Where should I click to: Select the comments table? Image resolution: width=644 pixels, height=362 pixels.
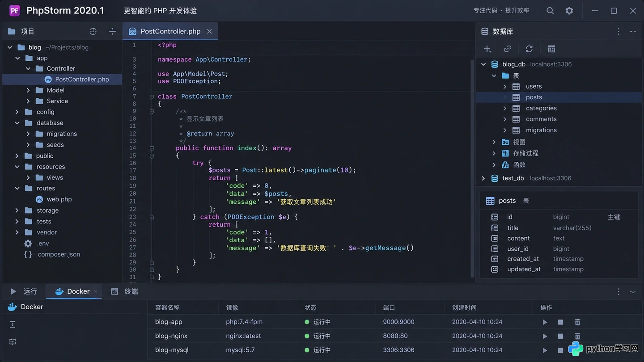(x=541, y=119)
